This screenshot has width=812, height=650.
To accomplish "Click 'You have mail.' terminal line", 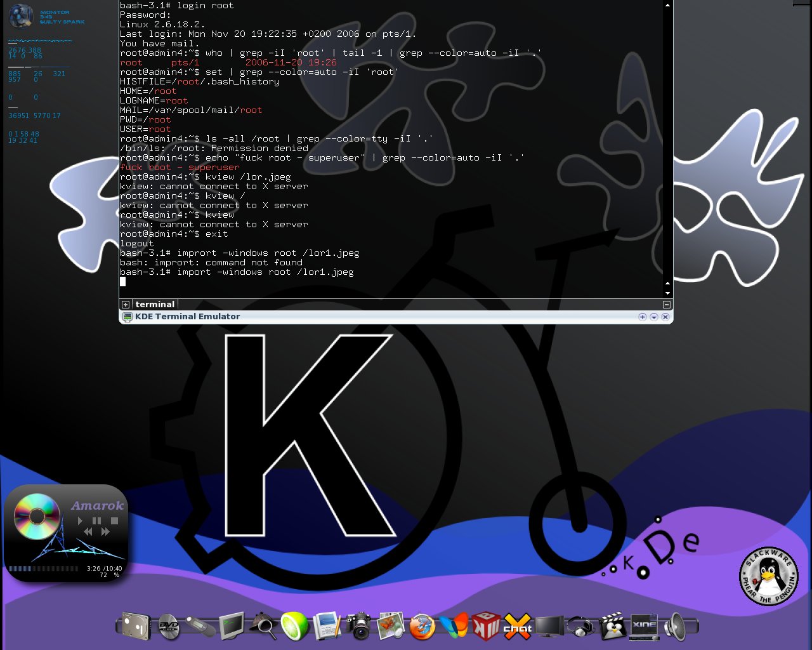I will pos(160,43).
